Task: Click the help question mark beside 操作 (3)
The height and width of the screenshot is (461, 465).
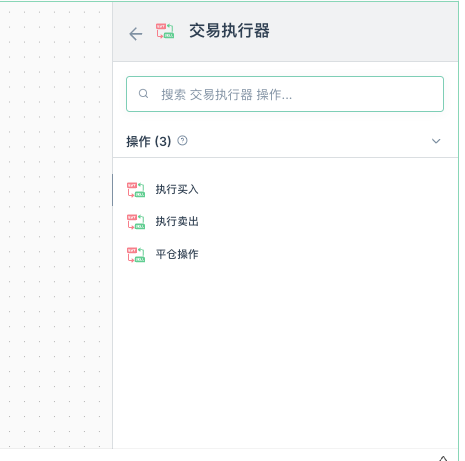Action: [182, 141]
